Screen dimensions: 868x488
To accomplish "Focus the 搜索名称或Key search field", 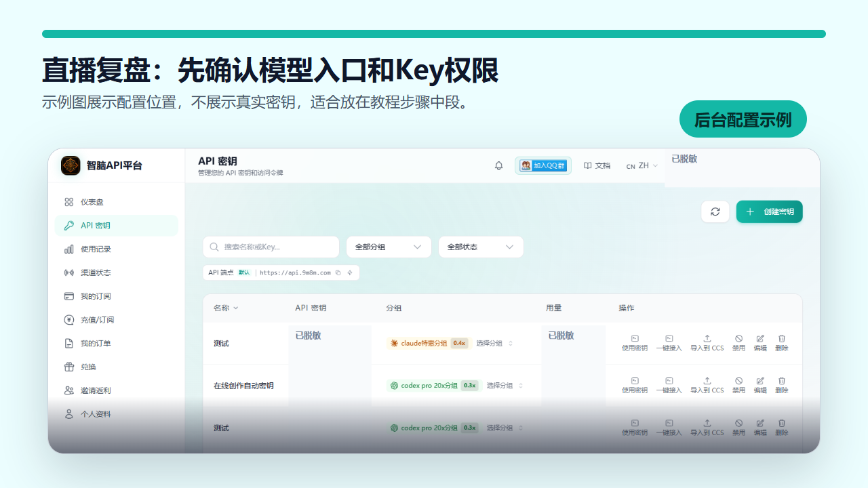I will pyautogui.click(x=271, y=247).
